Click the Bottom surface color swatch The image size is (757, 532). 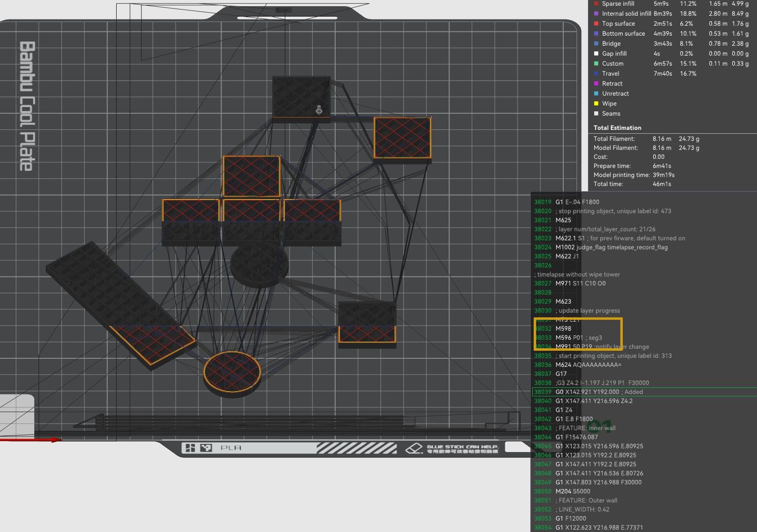(x=596, y=34)
